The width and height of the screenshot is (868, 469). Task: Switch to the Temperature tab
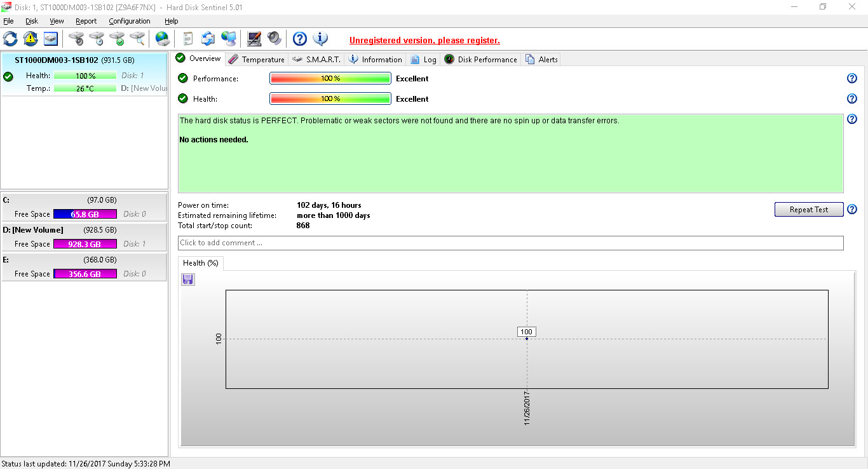(256, 59)
